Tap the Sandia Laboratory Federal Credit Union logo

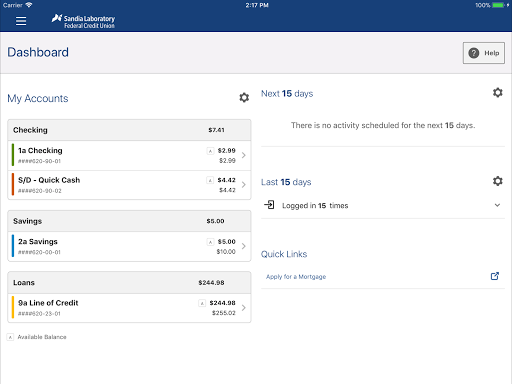pos(83,21)
